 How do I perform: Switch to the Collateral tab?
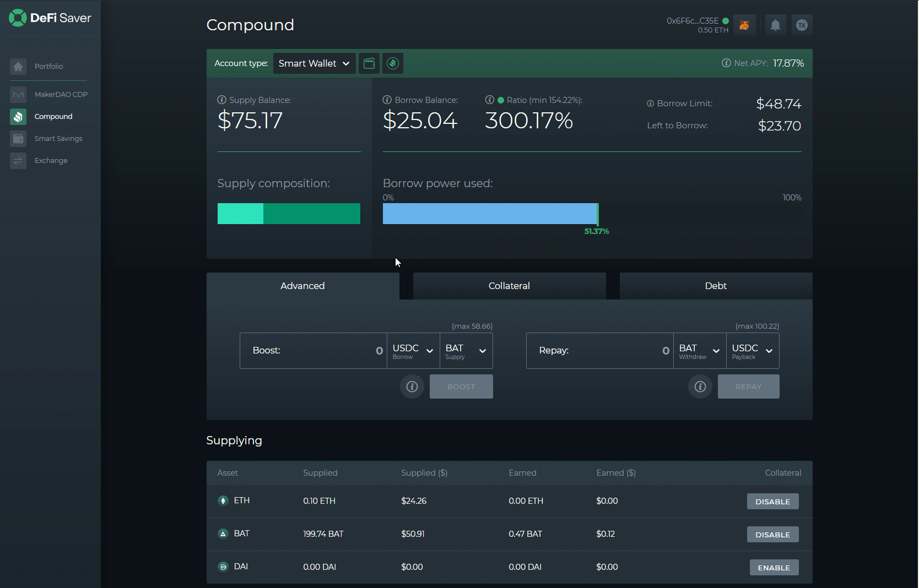tap(509, 286)
